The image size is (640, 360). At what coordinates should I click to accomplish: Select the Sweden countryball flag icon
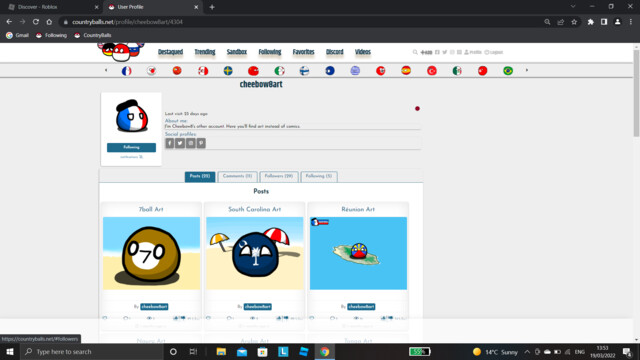click(228, 71)
